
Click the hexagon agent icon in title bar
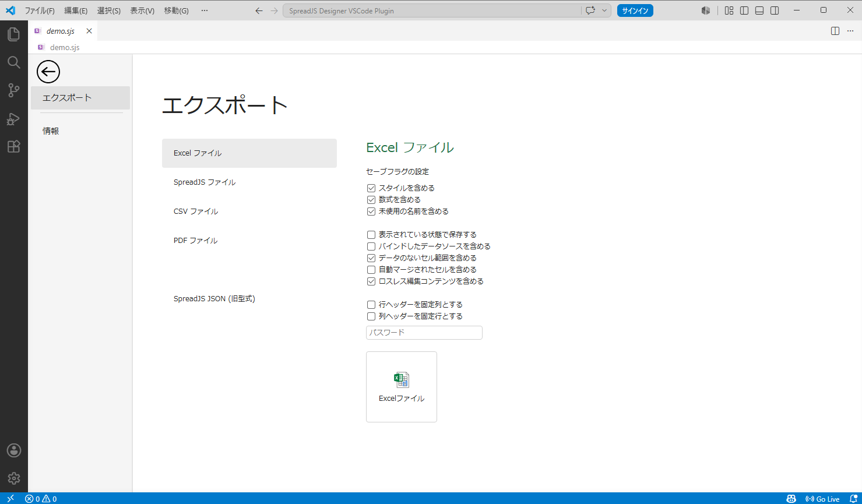[706, 10]
